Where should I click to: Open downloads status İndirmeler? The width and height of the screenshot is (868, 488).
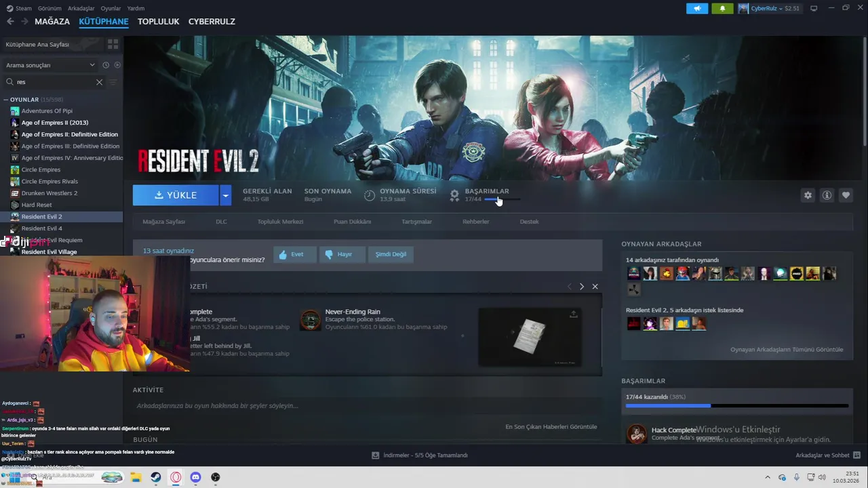point(420,455)
